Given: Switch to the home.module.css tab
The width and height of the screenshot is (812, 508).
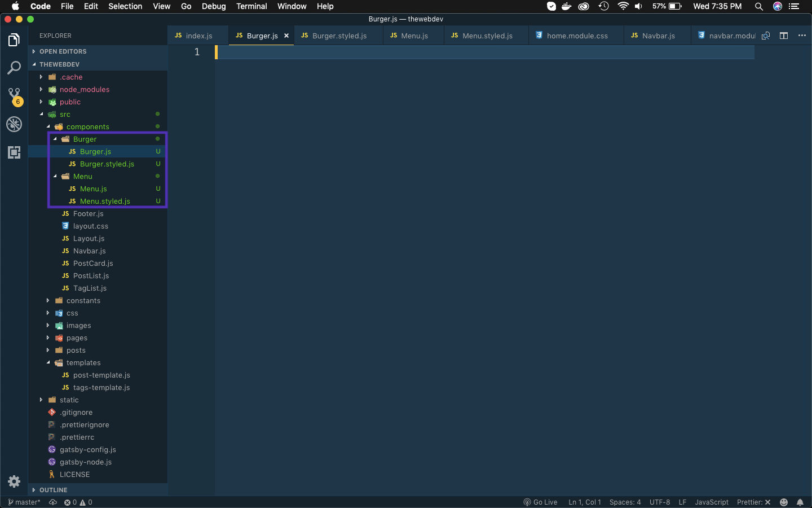Looking at the screenshot, I should [x=576, y=36].
